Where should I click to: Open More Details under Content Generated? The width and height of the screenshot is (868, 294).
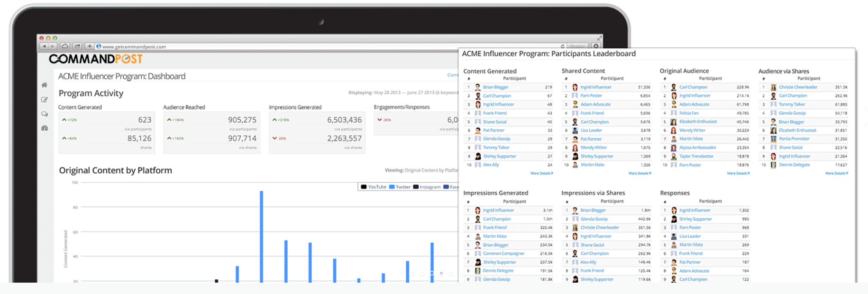[541, 173]
